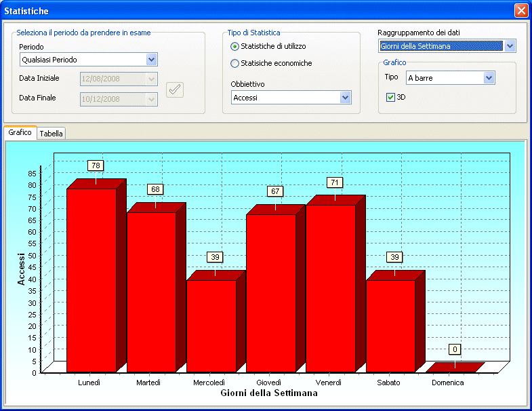
Task: Click the value label 39 above Sabato
Action: [x=394, y=257]
